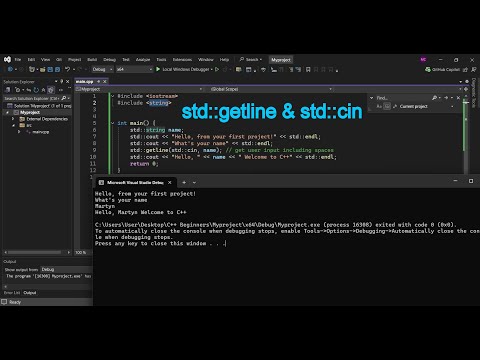Open the Tools menu
Viewport: 480px width, 360px height.
[x=161, y=60]
